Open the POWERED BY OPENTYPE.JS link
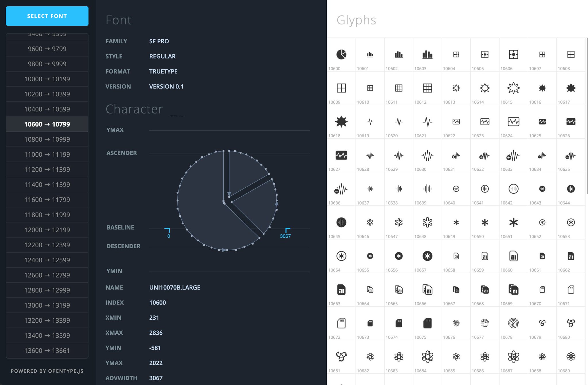This screenshot has width=588, height=385. 47,371
